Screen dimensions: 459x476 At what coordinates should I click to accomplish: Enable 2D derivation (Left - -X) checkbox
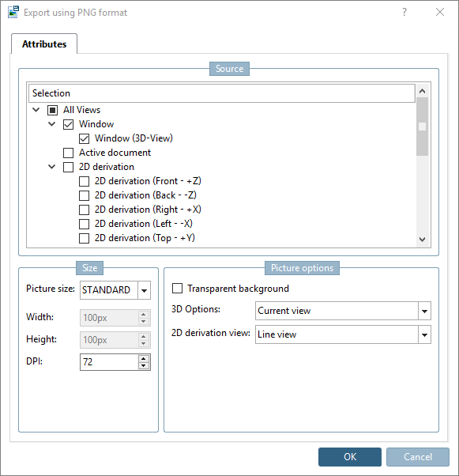pos(84,224)
